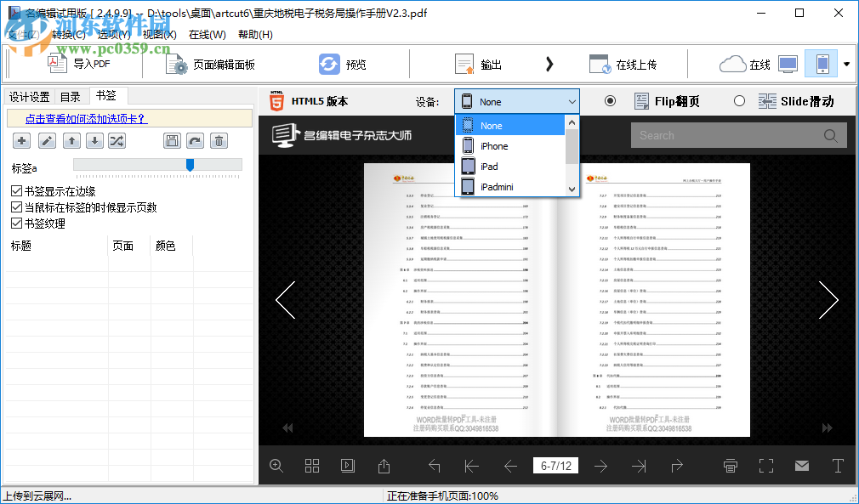Select iPhone in the 设备 list
Image resolution: width=859 pixels, height=504 pixels.
tap(492, 145)
